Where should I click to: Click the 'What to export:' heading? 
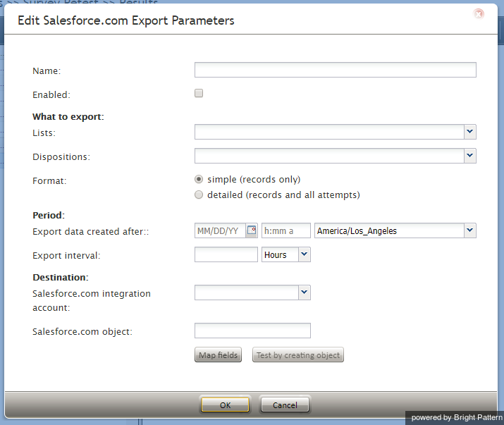[68, 117]
